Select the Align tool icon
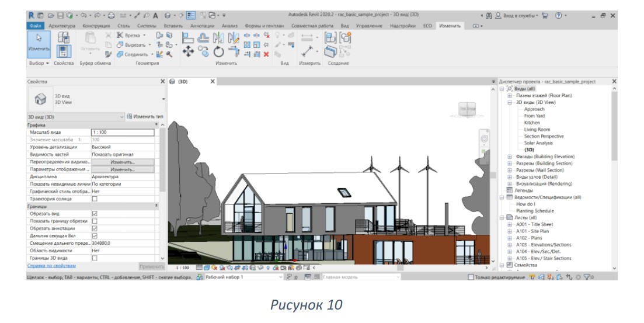The width and height of the screenshot is (644, 323). click(x=187, y=38)
